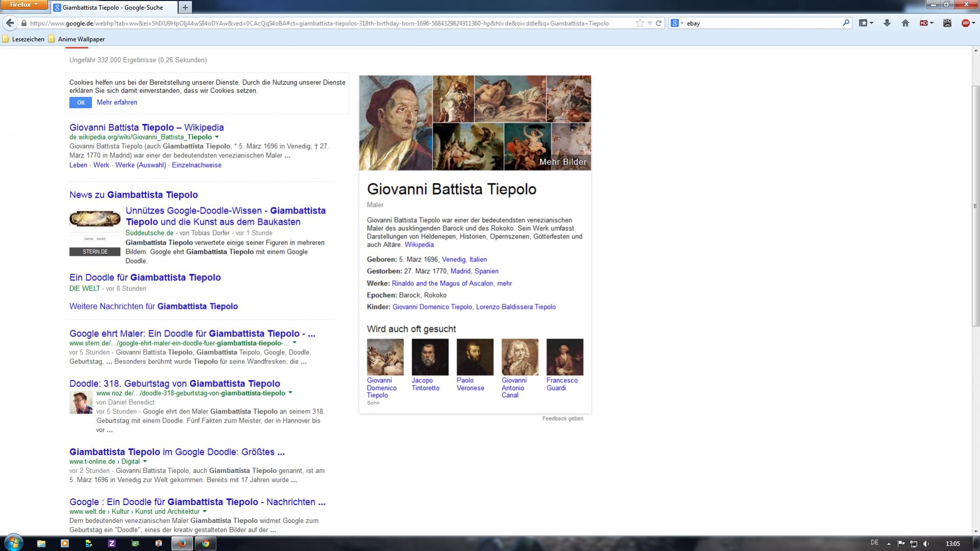This screenshot has height=551, width=980.
Task: Select the Giambattista Tiepolo - Google-Suche tab
Action: click(x=114, y=7)
